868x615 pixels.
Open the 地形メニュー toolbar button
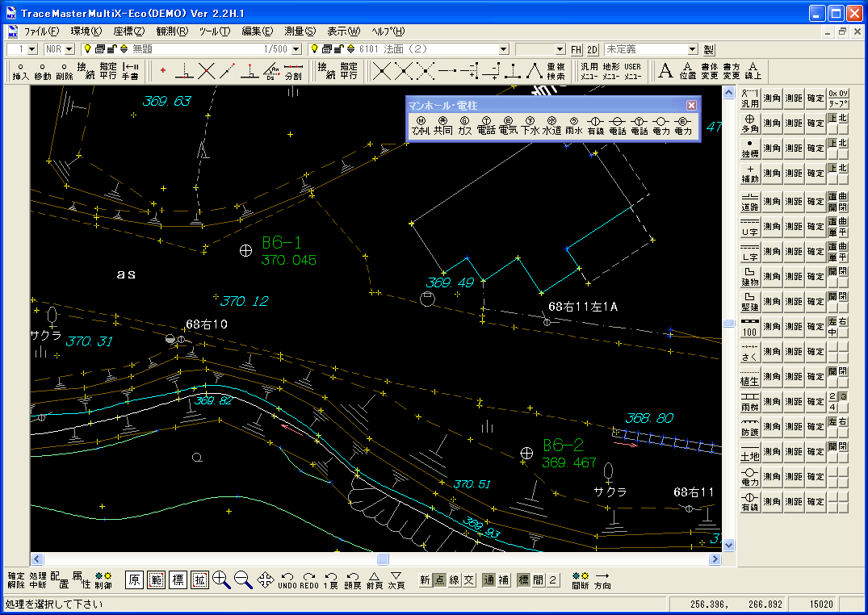[x=611, y=71]
